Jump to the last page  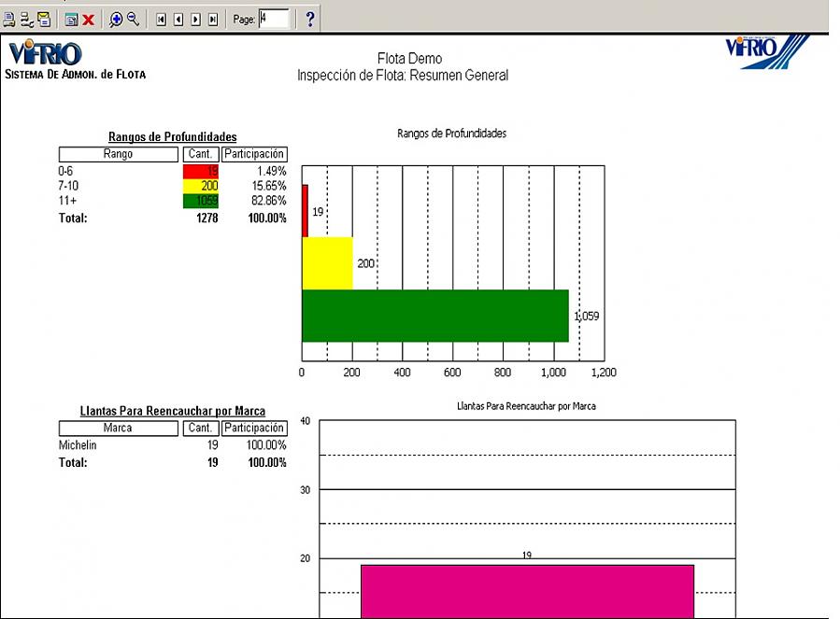[x=213, y=20]
